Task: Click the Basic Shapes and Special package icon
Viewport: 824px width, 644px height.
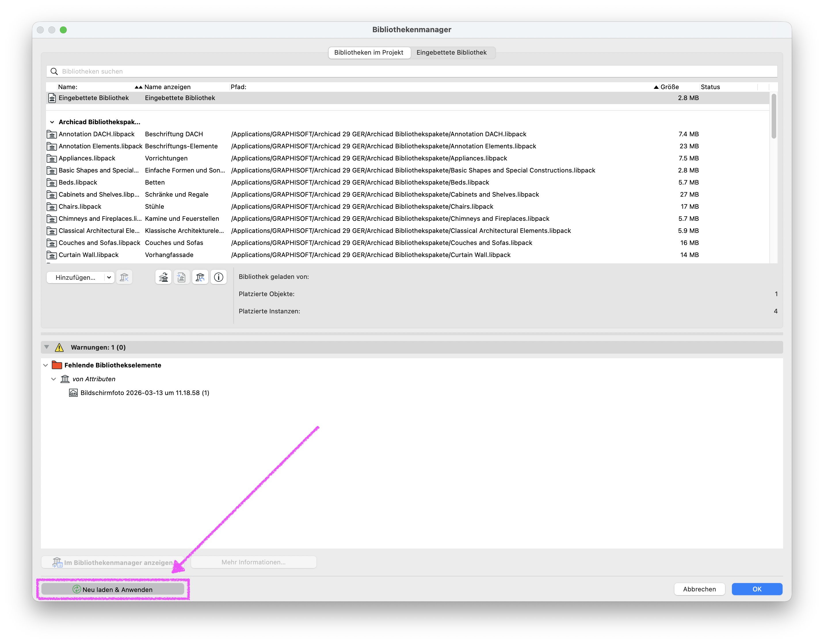Action: coord(52,170)
